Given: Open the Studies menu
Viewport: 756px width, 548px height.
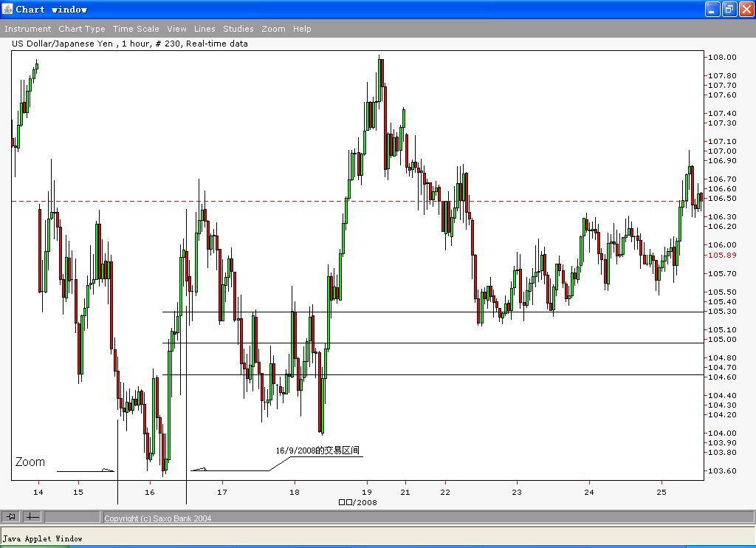Looking at the screenshot, I should (x=238, y=29).
